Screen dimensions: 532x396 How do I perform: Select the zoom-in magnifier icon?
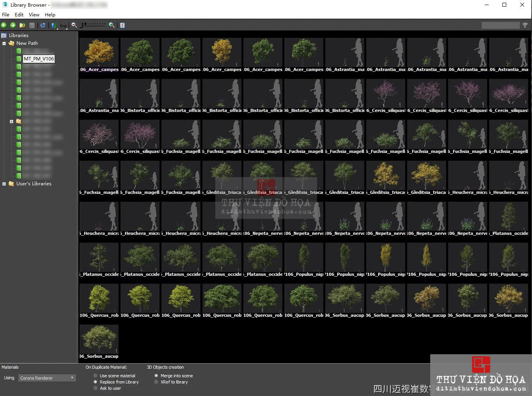(x=112, y=25)
